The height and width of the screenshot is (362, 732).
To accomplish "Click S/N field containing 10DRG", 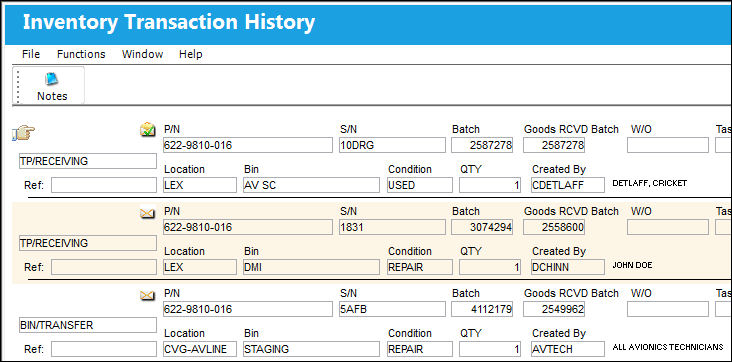I will [x=393, y=145].
